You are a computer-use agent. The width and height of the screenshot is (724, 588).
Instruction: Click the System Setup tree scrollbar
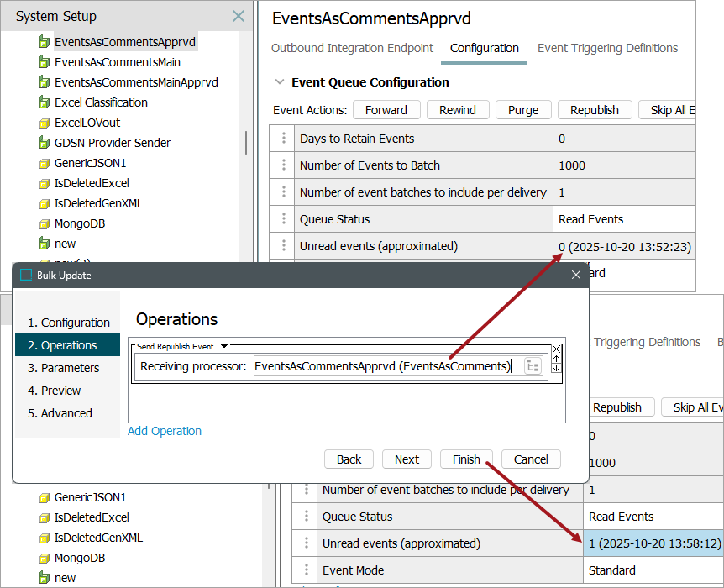(x=246, y=142)
